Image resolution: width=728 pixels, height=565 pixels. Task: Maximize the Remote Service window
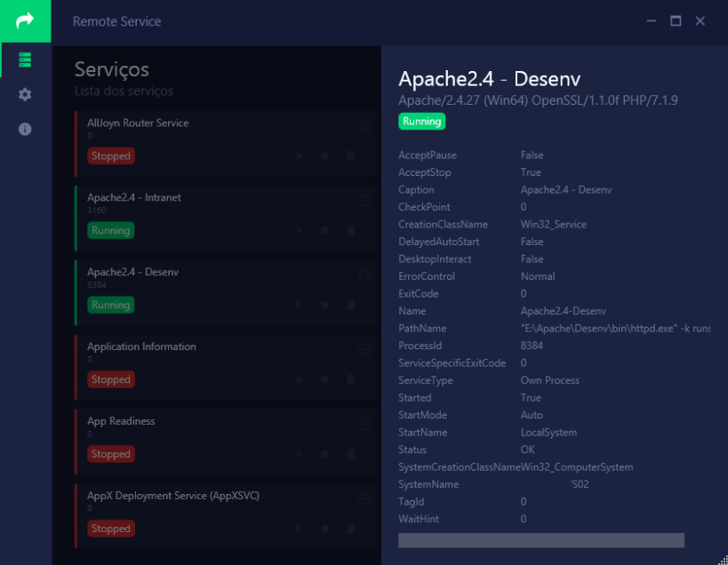[676, 20]
